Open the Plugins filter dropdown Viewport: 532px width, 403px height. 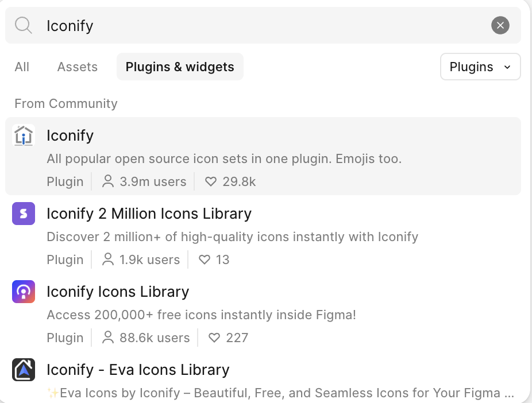(480, 67)
